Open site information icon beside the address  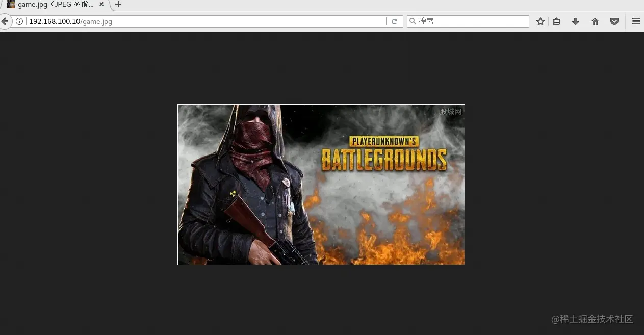pyautogui.click(x=19, y=21)
